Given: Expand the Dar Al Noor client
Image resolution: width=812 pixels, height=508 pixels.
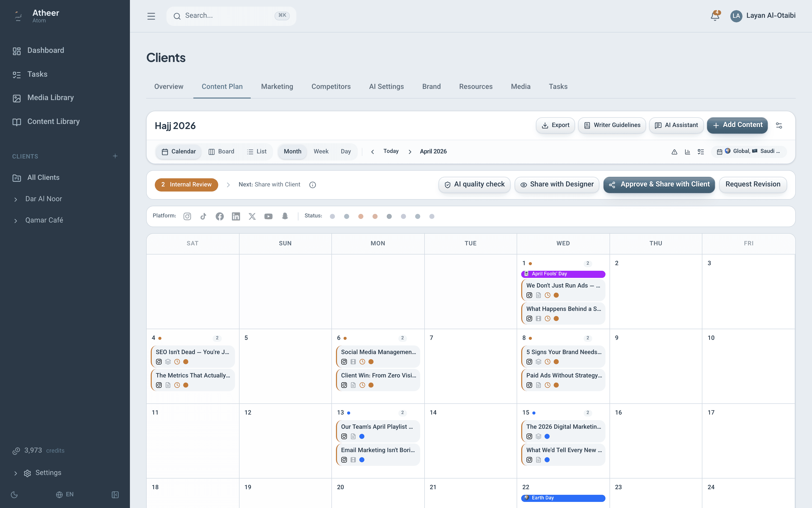Looking at the screenshot, I should point(15,199).
